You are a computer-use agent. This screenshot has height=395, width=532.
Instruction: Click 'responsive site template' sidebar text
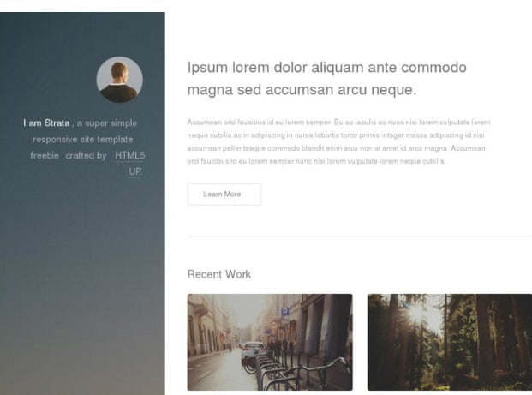(83, 140)
